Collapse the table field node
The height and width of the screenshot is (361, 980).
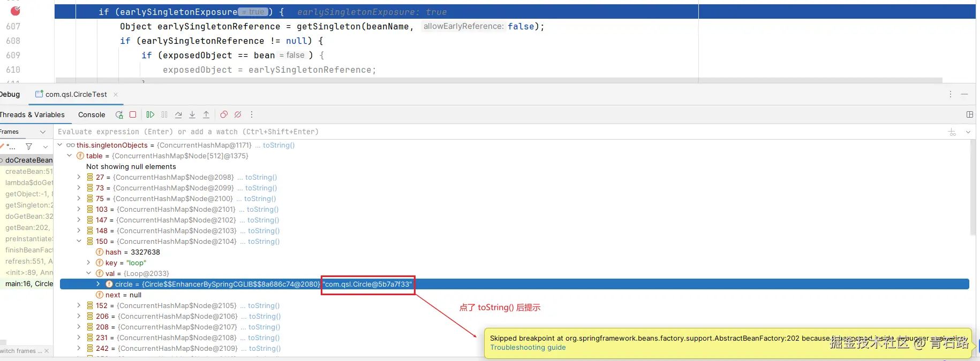(69, 156)
